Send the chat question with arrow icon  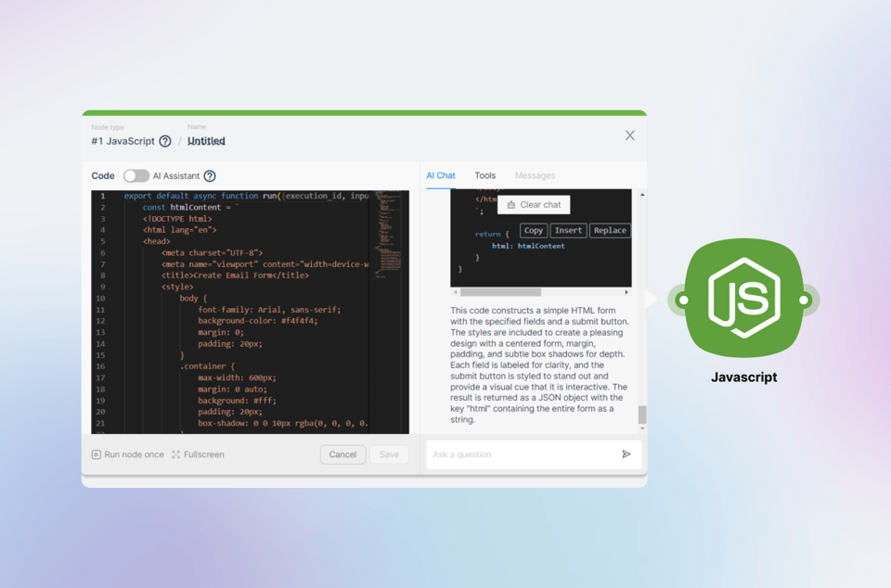[x=626, y=454]
